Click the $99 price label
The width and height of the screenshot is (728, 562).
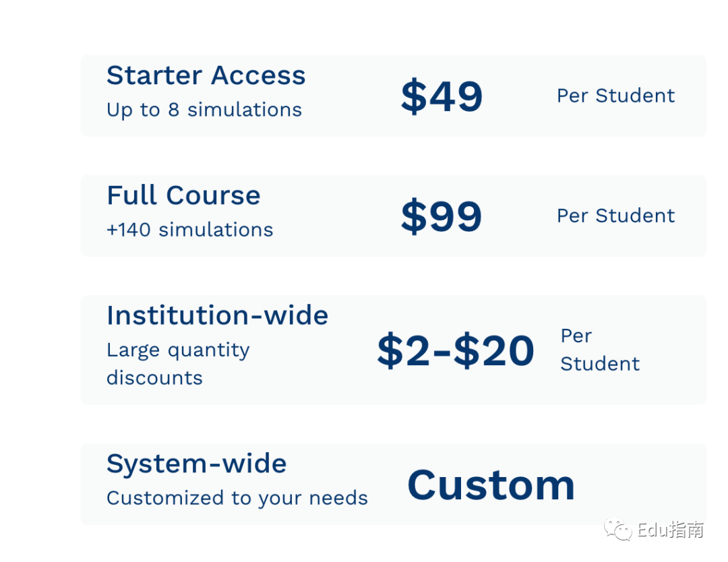tap(442, 216)
